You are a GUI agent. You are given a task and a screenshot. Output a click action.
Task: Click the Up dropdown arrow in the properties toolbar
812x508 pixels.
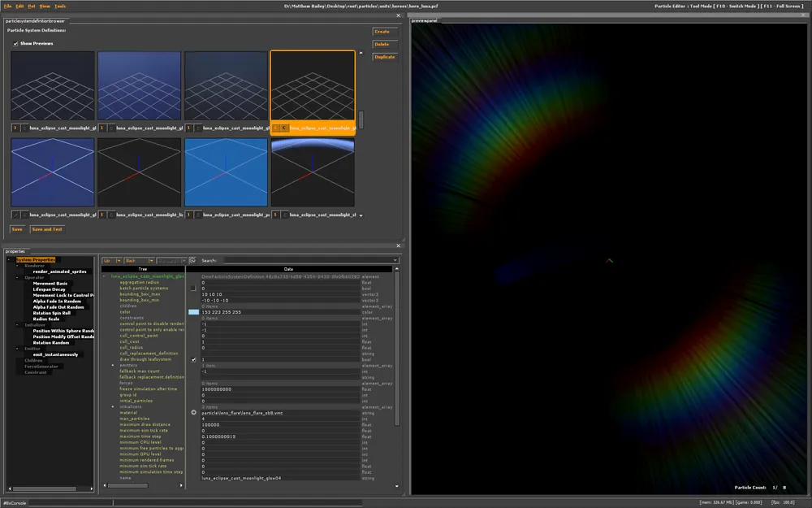tap(119, 260)
